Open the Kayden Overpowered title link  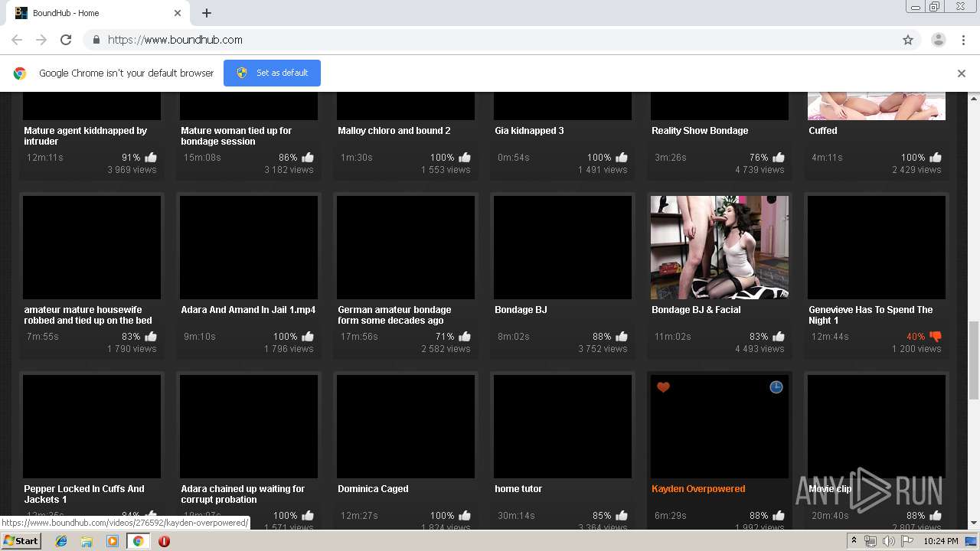click(x=698, y=489)
